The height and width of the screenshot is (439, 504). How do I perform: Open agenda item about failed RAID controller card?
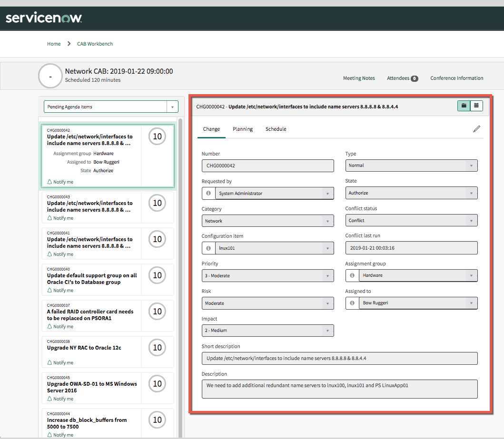pos(108,316)
